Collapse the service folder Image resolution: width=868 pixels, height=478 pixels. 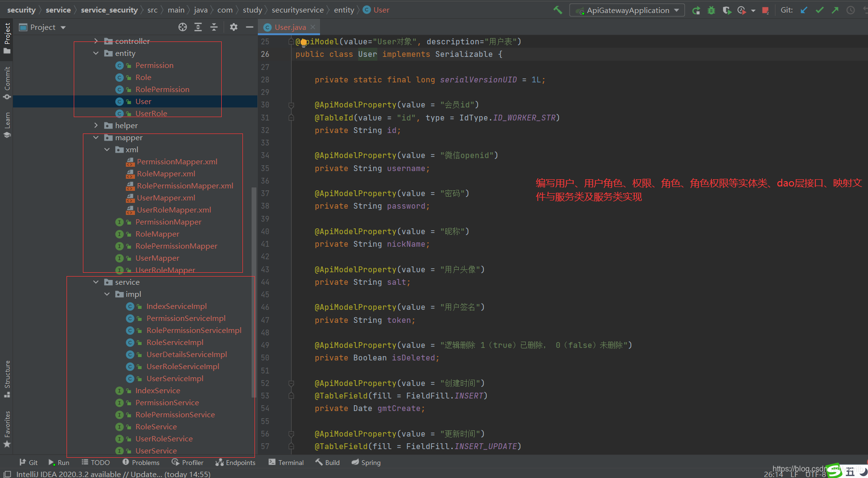click(x=96, y=282)
